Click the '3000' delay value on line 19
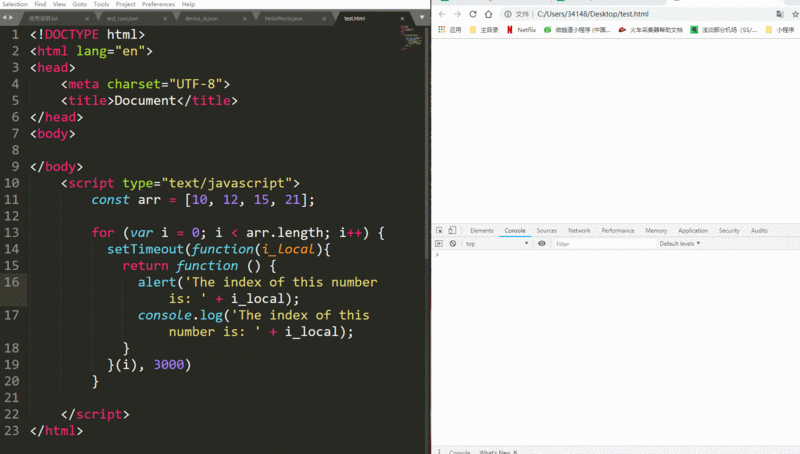 point(169,365)
